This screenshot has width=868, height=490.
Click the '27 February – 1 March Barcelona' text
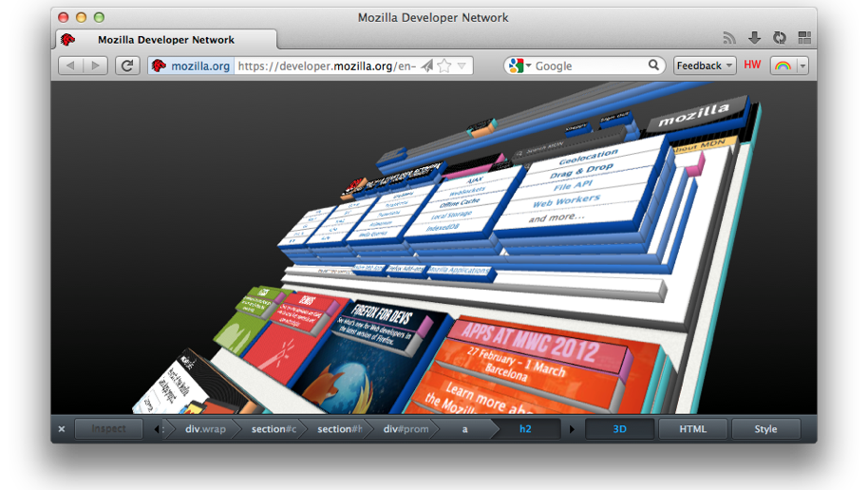click(515, 363)
